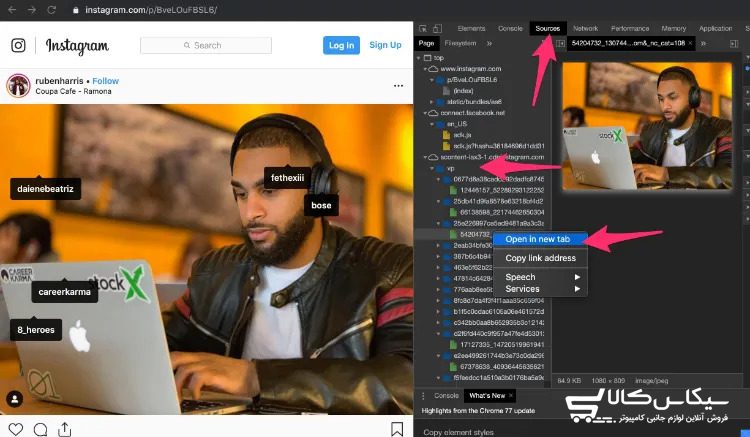The height and width of the screenshot is (437, 750).
Task: Click the Sign Up link
Action: coord(385,45)
